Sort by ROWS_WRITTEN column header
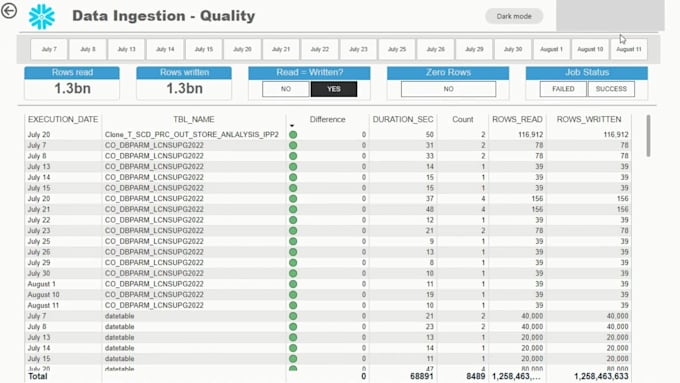Viewport: 680px width, 383px height. click(x=589, y=119)
